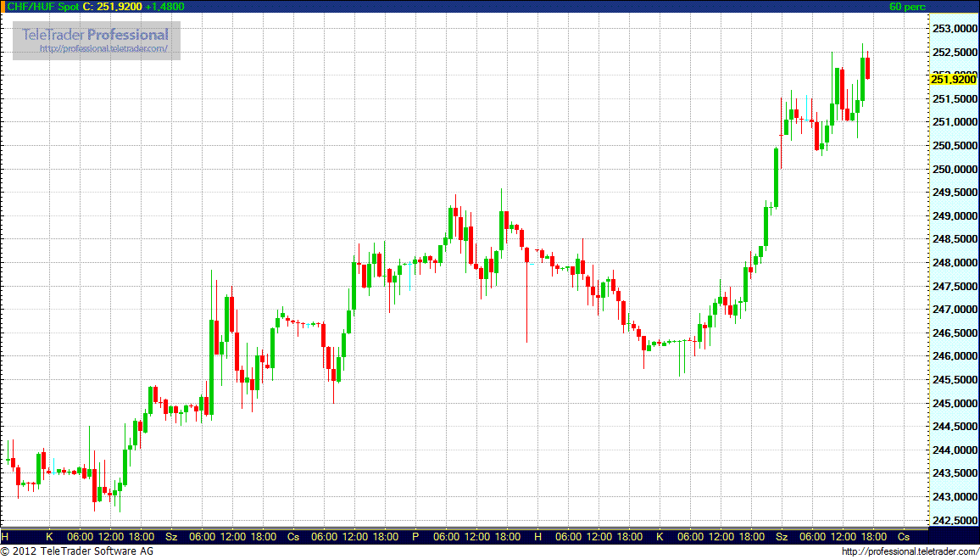Click the 06:00 label right after P marker

[446, 536]
